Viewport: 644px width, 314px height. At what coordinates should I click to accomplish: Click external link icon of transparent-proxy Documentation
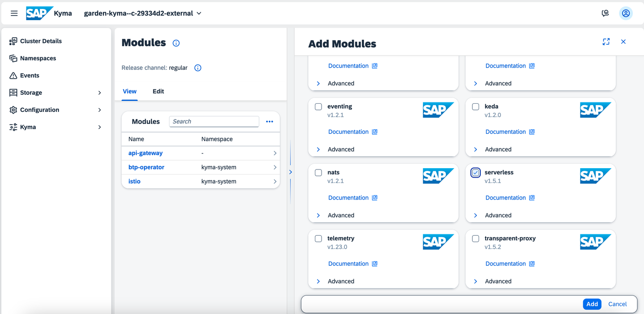click(x=532, y=264)
